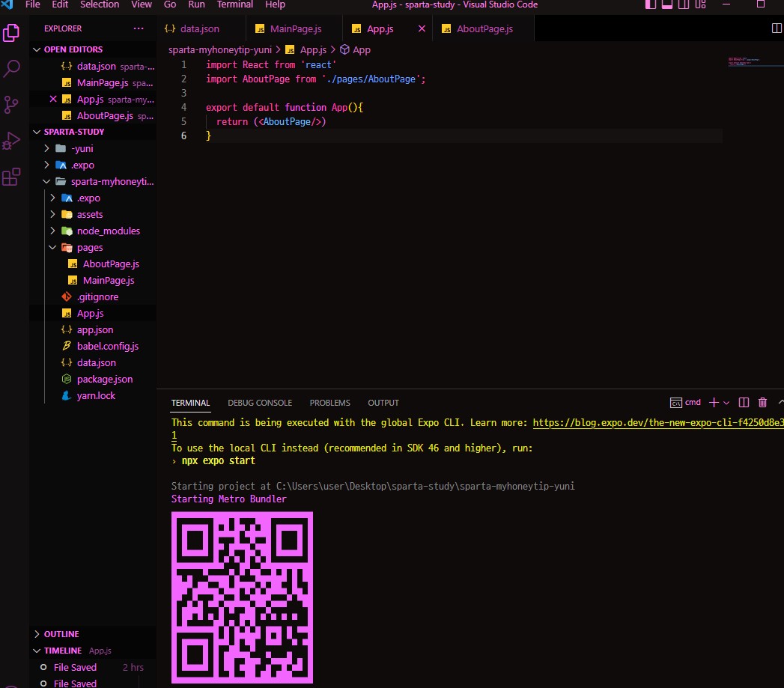This screenshot has height=688, width=784.
Task: Switch to the AboutPage.js editor tab
Action: (484, 28)
